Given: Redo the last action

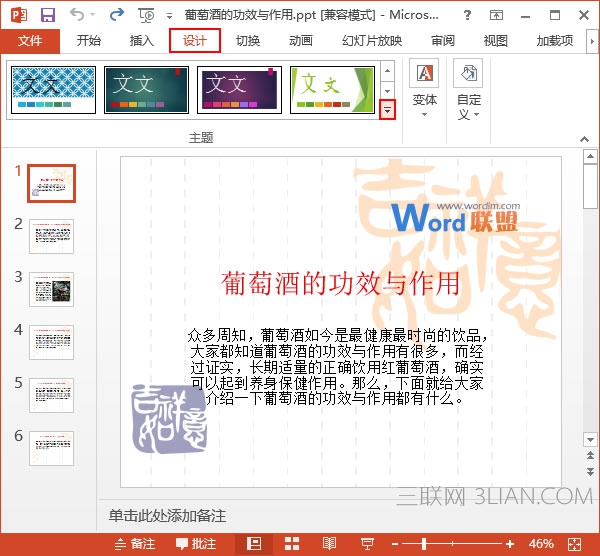Looking at the screenshot, I should [116, 15].
